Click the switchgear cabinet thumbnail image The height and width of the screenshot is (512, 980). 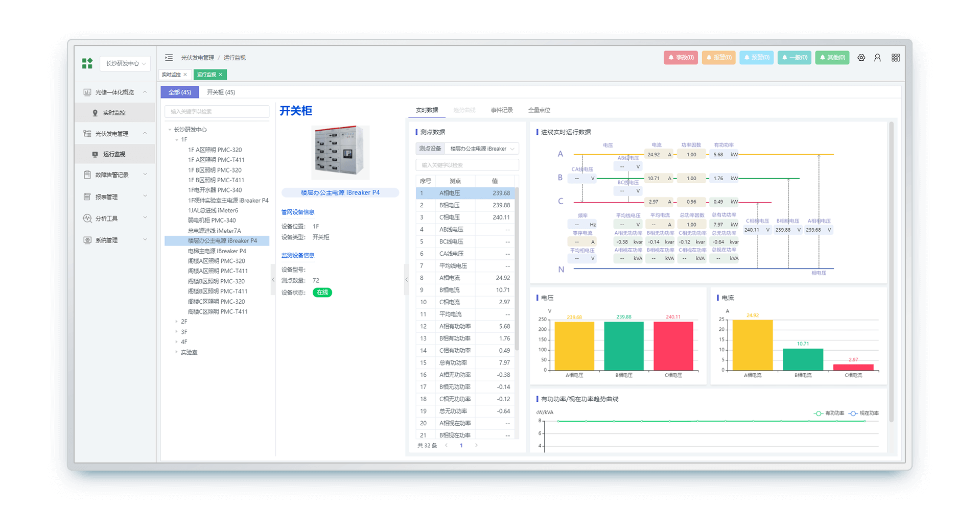(x=340, y=152)
